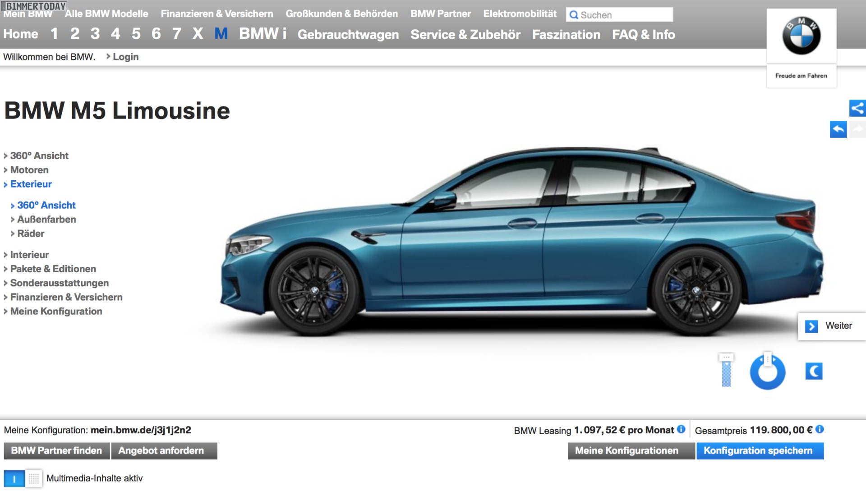Click the blue undo arrow icon
866x504 pixels.
pyautogui.click(x=838, y=130)
